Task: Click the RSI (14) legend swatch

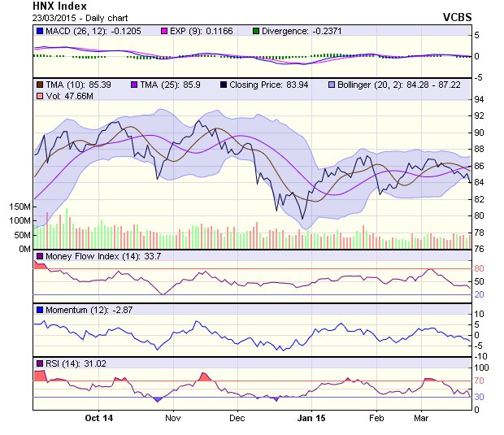Action: [x=39, y=363]
